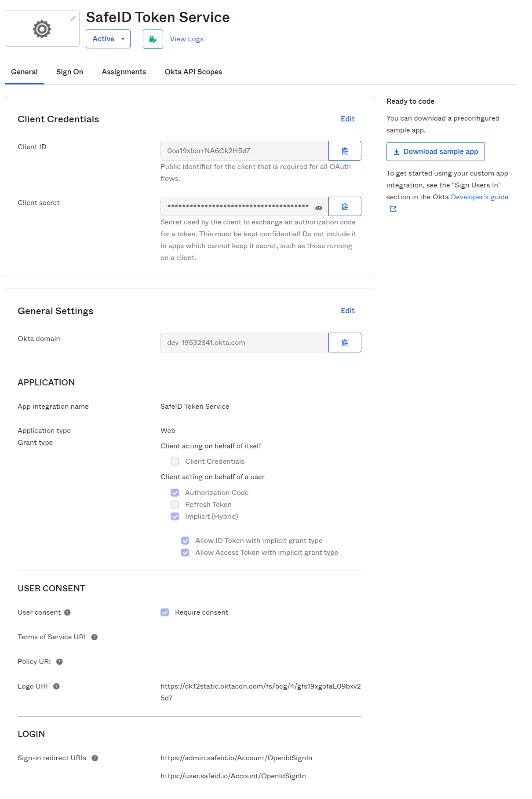Click the Terms of Service URI help icon
Screen dimensions: 532x799
click(94, 637)
